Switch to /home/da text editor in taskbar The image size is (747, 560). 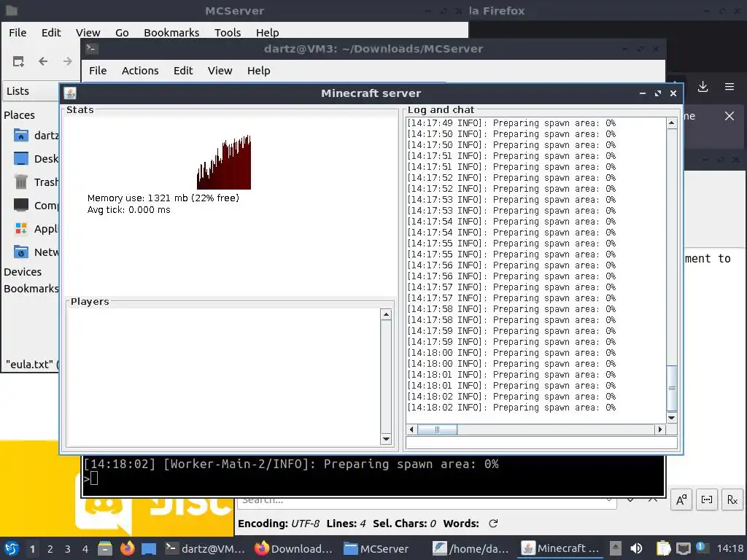(471, 548)
